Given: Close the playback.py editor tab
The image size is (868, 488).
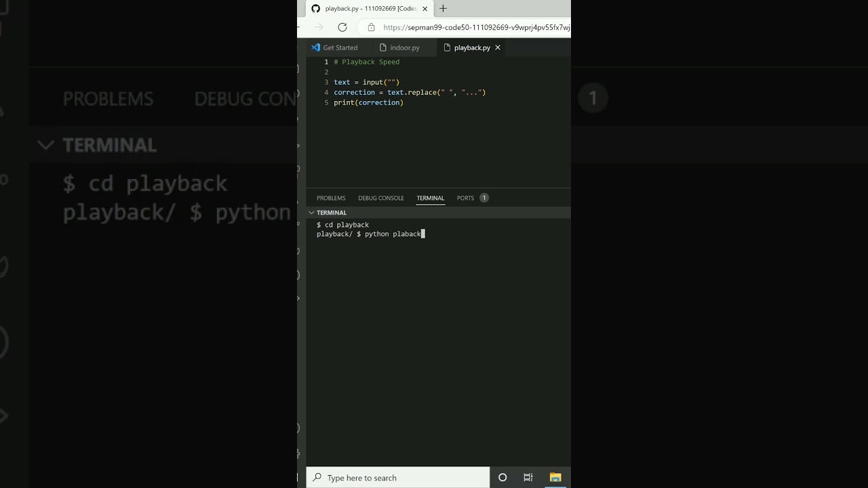Looking at the screenshot, I should (x=498, y=47).
